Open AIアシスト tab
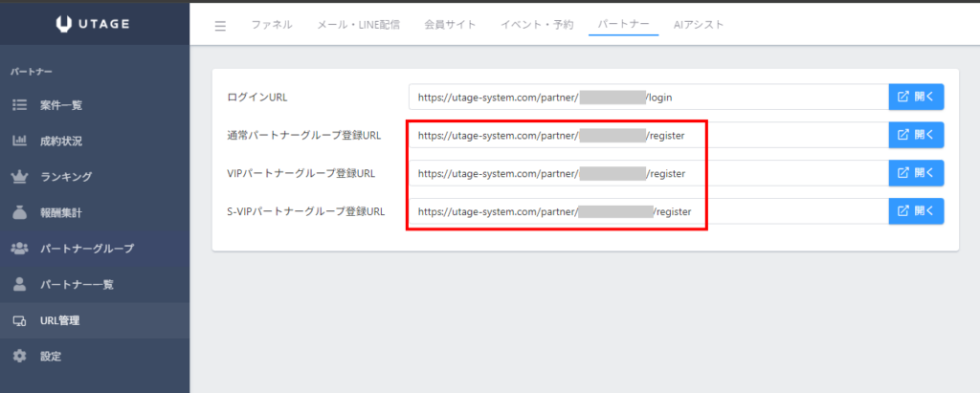980x393 pixels. tap(699, 25)
